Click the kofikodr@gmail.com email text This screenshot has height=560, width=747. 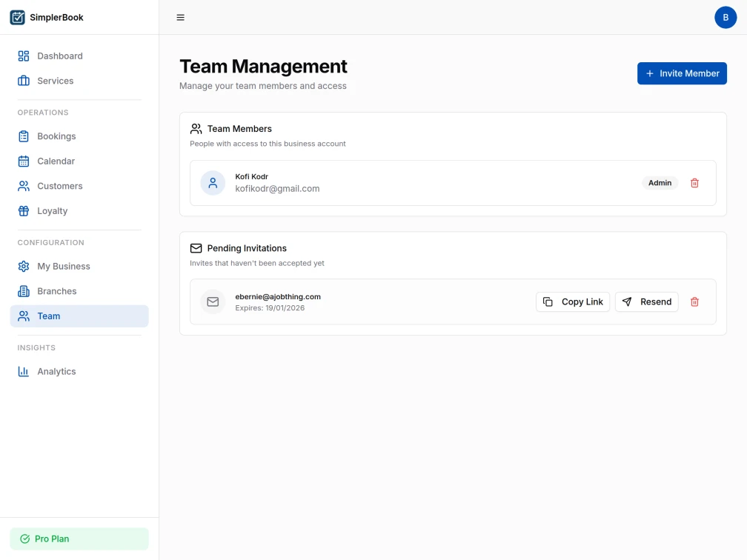pos(277,189)
